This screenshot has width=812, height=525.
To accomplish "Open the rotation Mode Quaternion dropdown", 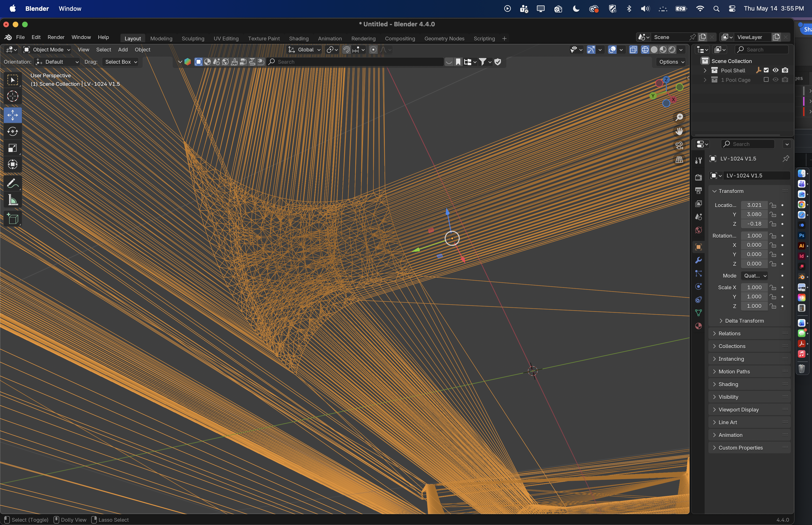I will [x=754, y=276].
